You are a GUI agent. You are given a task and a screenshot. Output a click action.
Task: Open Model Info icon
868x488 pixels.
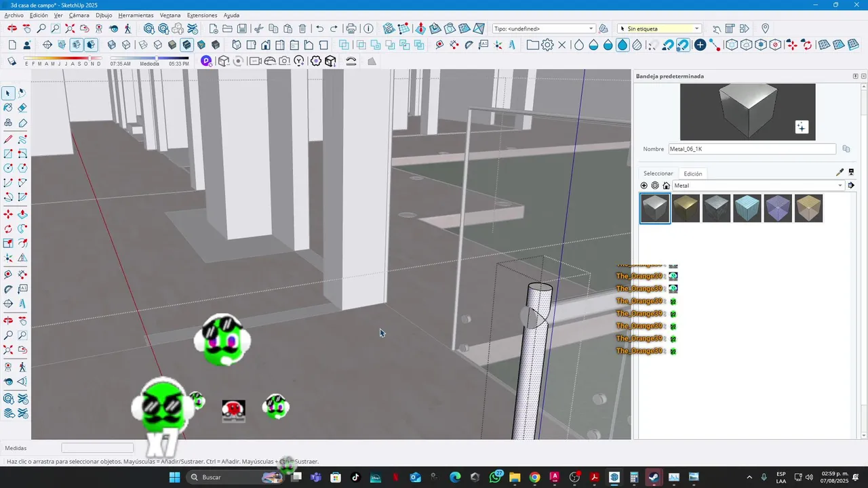368,28
